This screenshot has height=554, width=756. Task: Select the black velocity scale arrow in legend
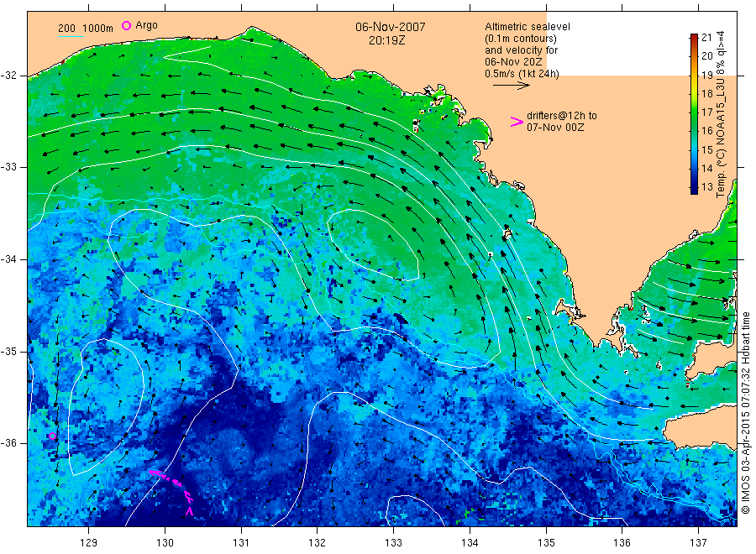511,86
